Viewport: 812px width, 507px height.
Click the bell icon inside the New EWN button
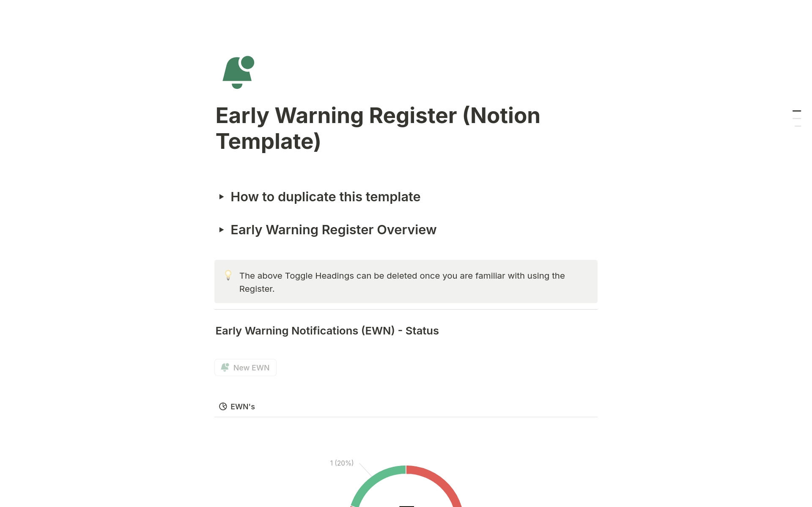pyautogui.click(x=225, y=367)
